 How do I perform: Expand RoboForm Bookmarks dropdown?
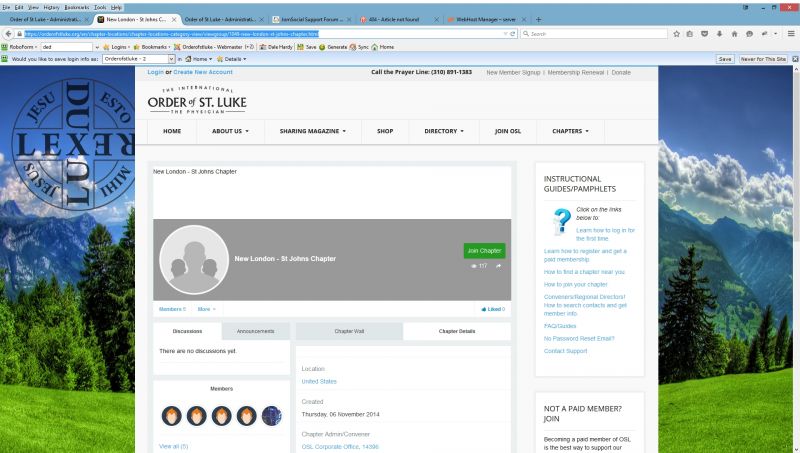tap(151, 47)
